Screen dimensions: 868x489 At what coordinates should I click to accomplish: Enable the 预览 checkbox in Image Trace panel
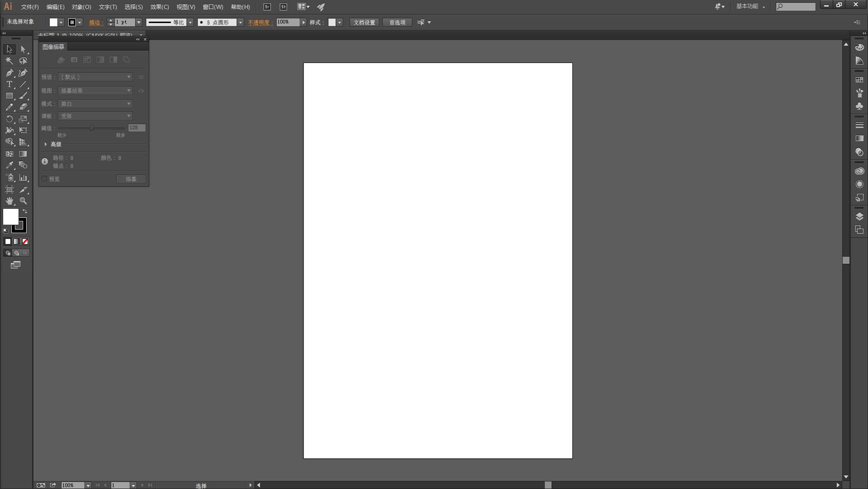[44, 179]
